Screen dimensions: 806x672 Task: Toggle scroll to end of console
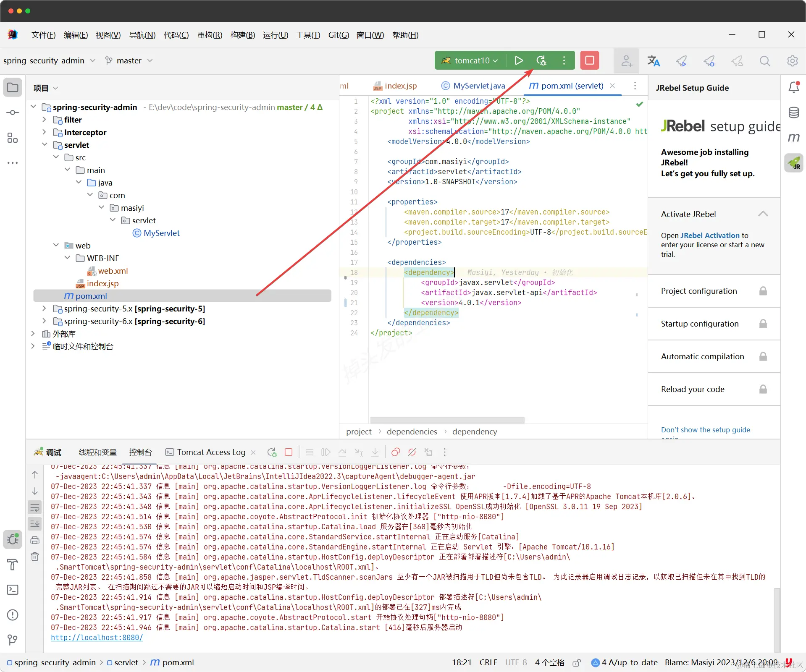(x=35, y=523)
